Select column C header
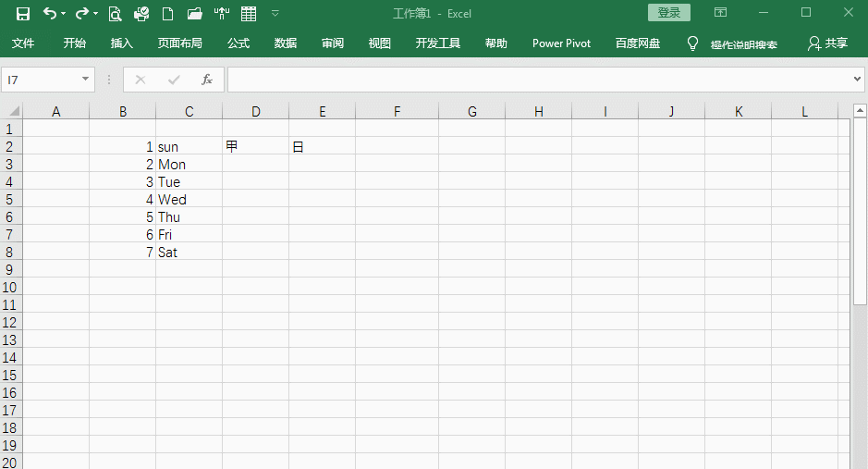Viewport: 868px width, 469px height. coord(189,111)
